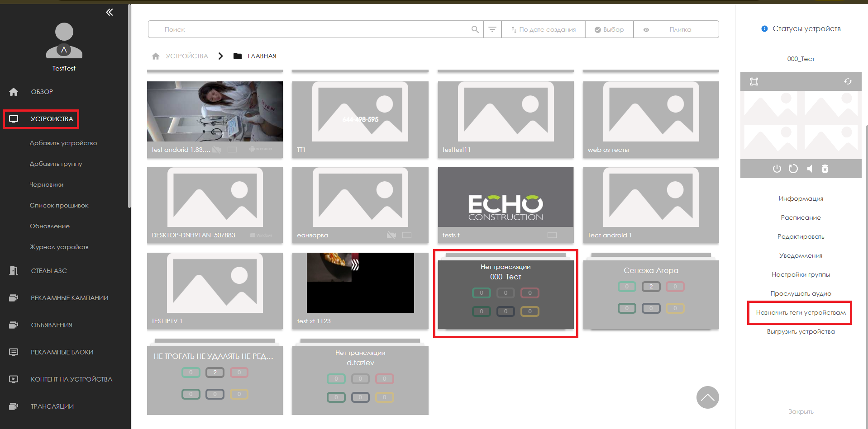Refresh the 000_Тест preview screenshot
This screenshot has height=429, width=868.
tap(848, 81)
